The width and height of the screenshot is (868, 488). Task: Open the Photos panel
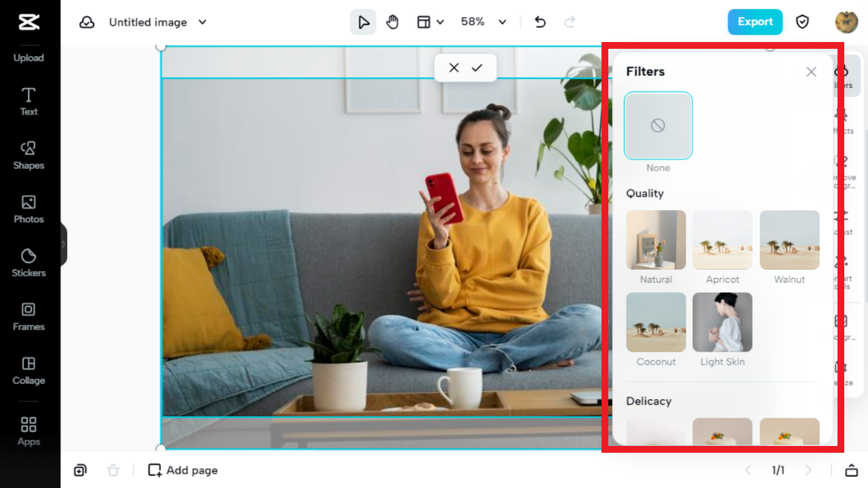[28, 209]
